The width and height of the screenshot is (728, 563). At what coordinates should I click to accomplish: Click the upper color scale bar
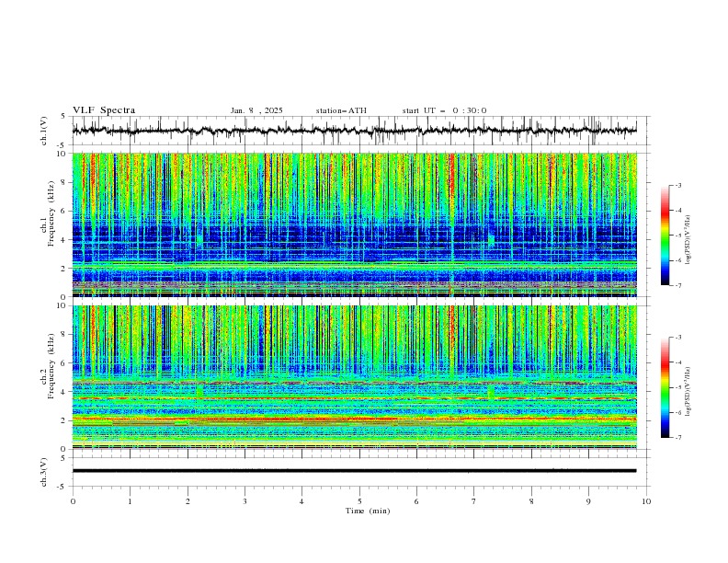665,236
